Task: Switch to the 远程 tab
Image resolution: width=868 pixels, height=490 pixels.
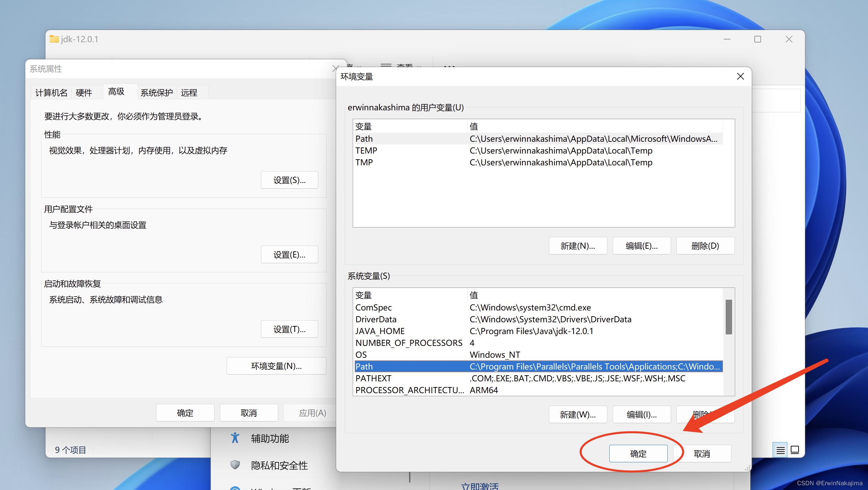Action: pos(189,92)
